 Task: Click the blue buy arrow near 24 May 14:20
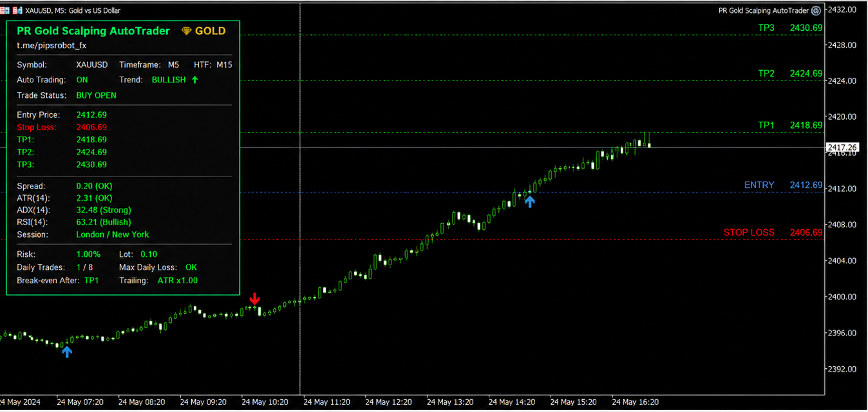529,201
